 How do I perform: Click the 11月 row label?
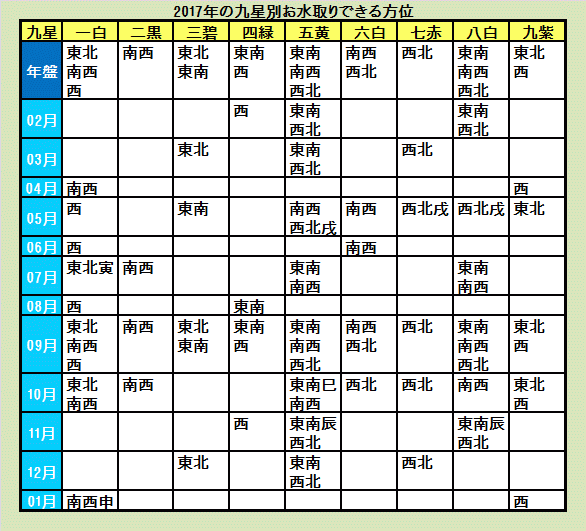(41, 432)
